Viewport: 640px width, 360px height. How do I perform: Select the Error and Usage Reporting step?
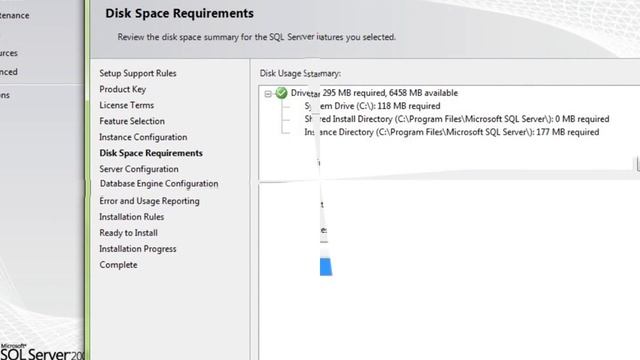(x=149, y=201)
